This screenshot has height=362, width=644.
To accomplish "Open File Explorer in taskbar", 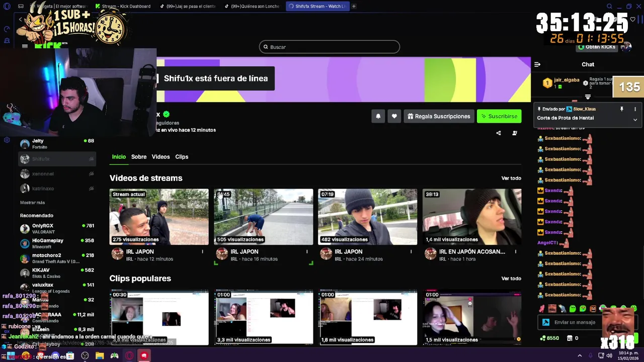I will (100, 355).
